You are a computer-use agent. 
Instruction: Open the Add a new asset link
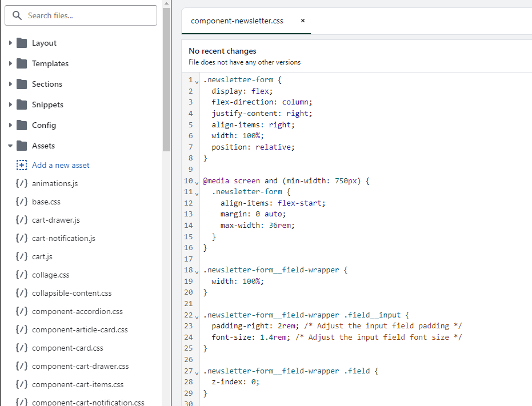61,165
